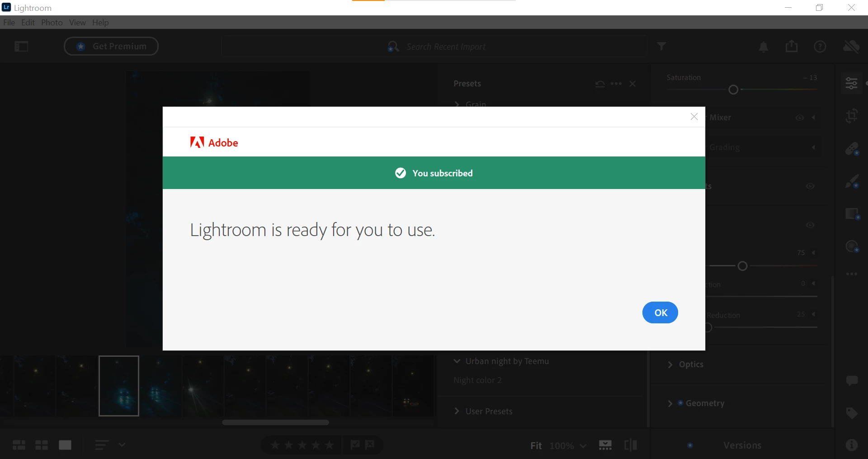This screenshot has width=868, height=459.
Task: Adjust the Noise Reduction slider handle
Action: pyautogui.click(x=708, y=327)
